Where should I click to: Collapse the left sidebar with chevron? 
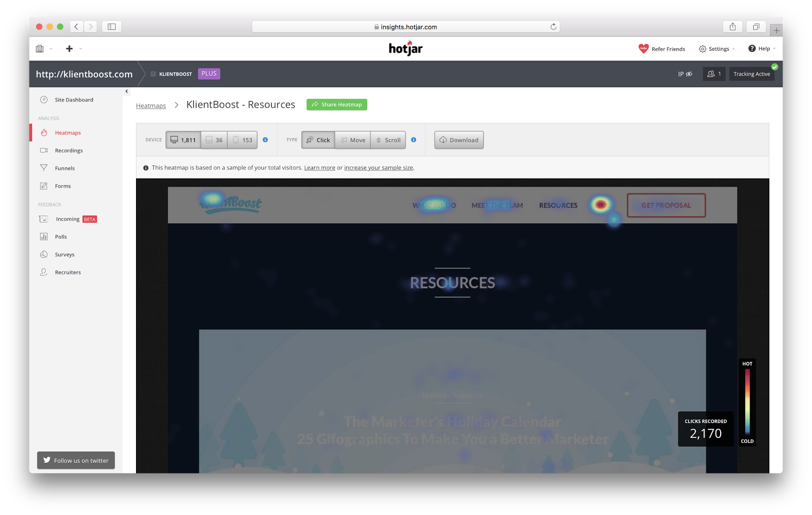coord(126,91)
